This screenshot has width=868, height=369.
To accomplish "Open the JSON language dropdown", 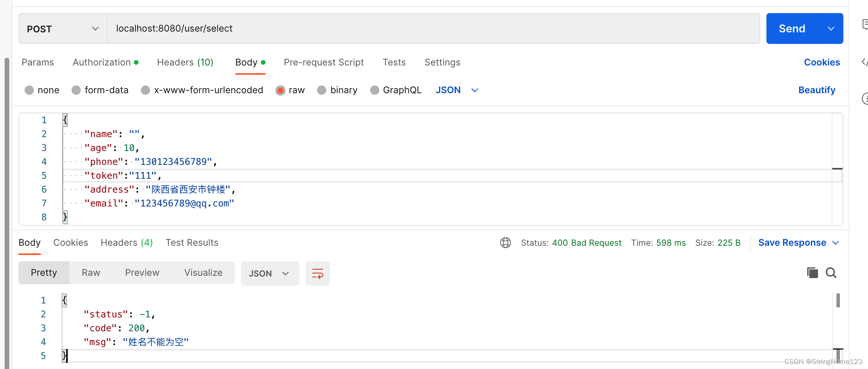I will click(457, 90).
